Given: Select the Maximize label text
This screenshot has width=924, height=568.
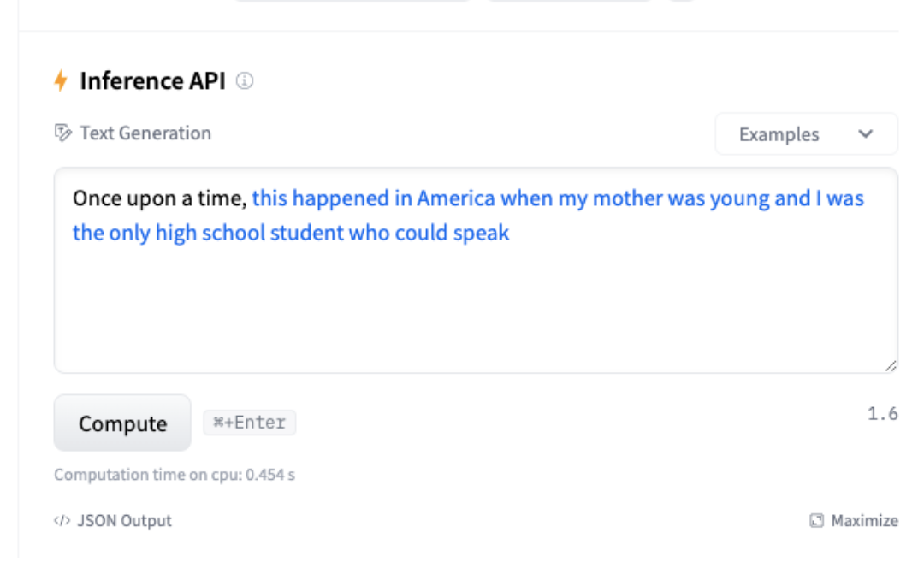Looking at the screenshot, I should click(864, 520).
